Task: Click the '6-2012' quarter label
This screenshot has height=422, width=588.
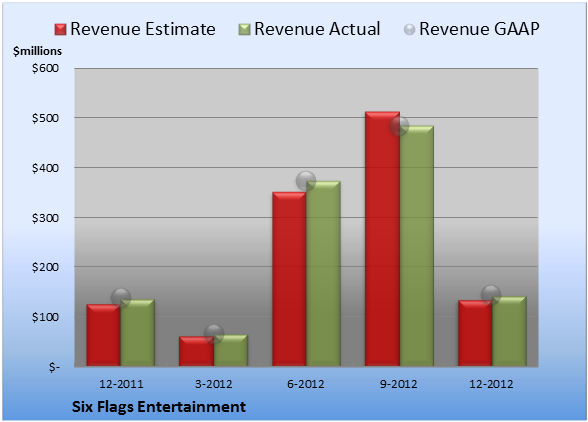Action: pos(306,384)
